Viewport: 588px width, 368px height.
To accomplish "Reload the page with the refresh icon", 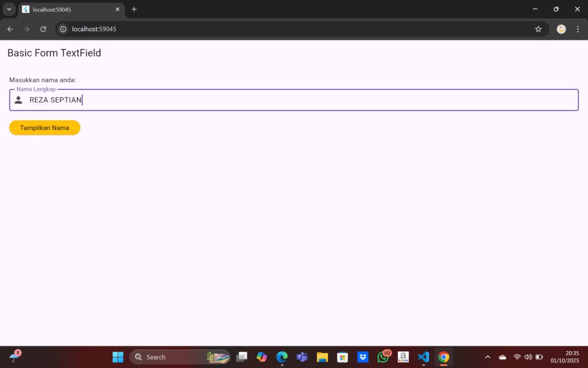I will click(43, 29).
